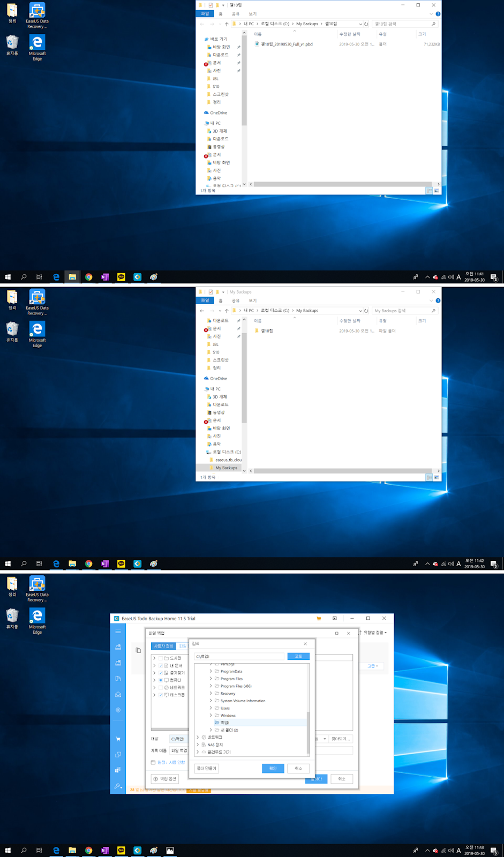
Task: Open address history dropdown in 결10팁 window
Action: click(360, 24)
